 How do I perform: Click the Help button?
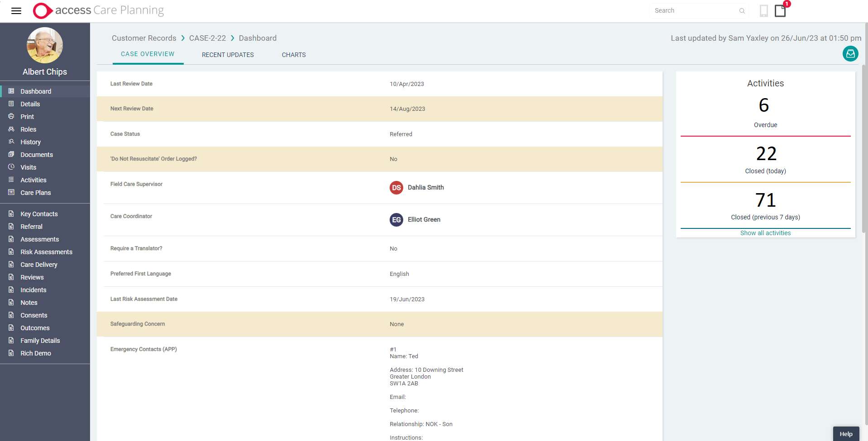coord(846,434)
